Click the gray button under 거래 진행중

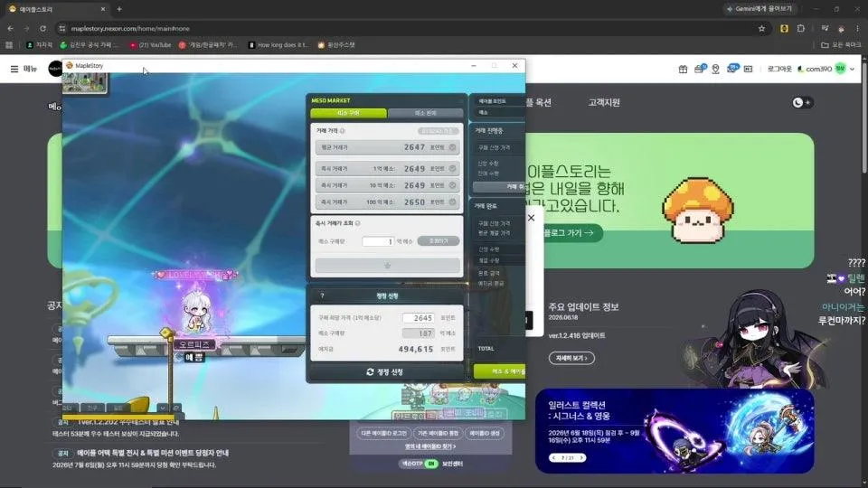pos(499,187)
